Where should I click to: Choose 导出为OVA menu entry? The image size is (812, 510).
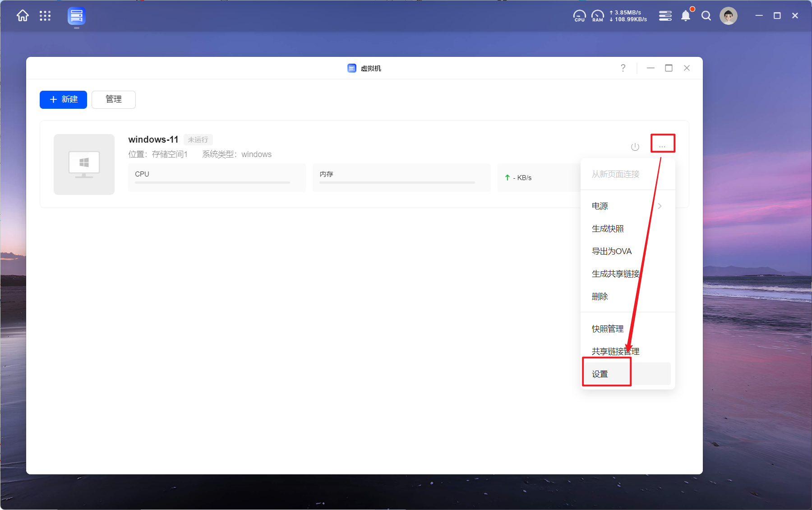612,251
